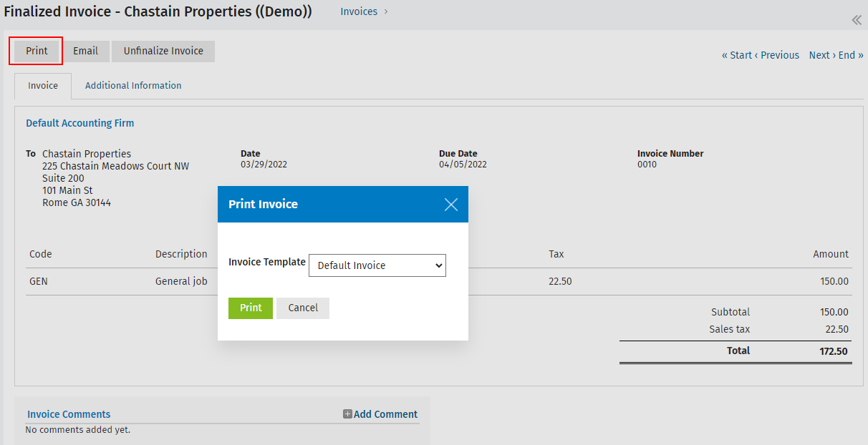Open the Invoices breadcrumb link
Screen dimensions: 868x445
tap(360, 11)
